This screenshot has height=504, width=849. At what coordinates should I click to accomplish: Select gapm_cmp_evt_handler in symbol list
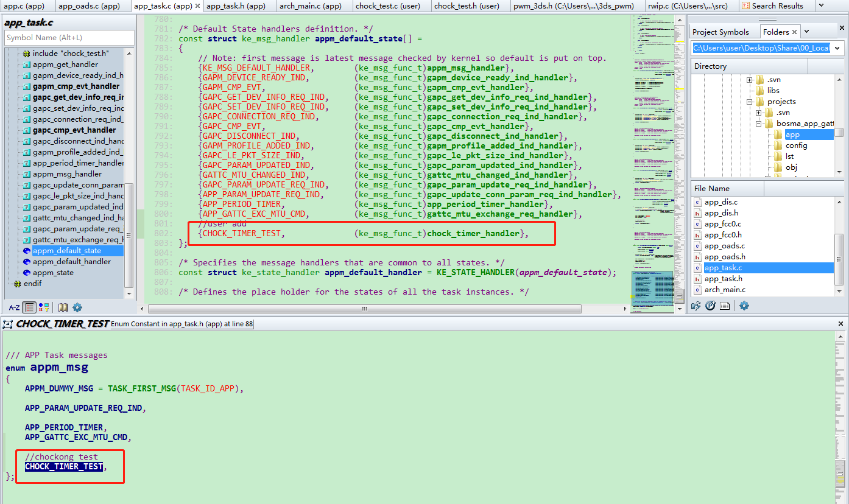point(76,86)
